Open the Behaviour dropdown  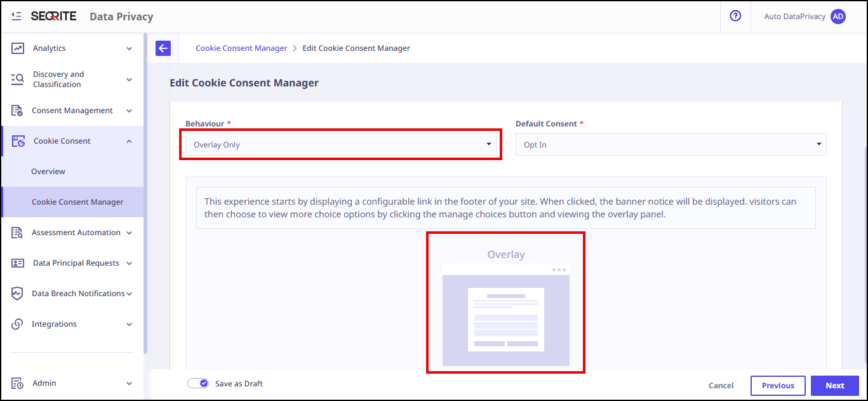pos(341,145)
